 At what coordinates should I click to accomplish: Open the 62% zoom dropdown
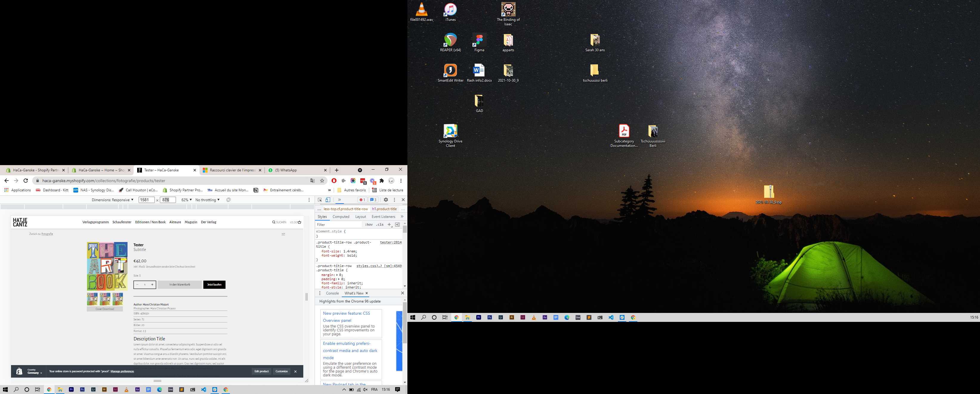coord(186,200)
